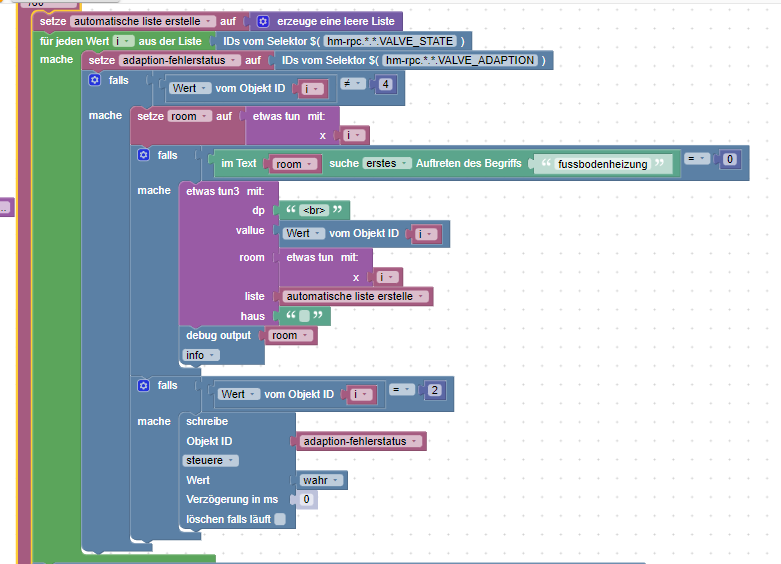This screenshot has height=564, width=781.
Task: Open loop variable 'i' dropdown in 'für jeden Wert'
Action: 123,41
